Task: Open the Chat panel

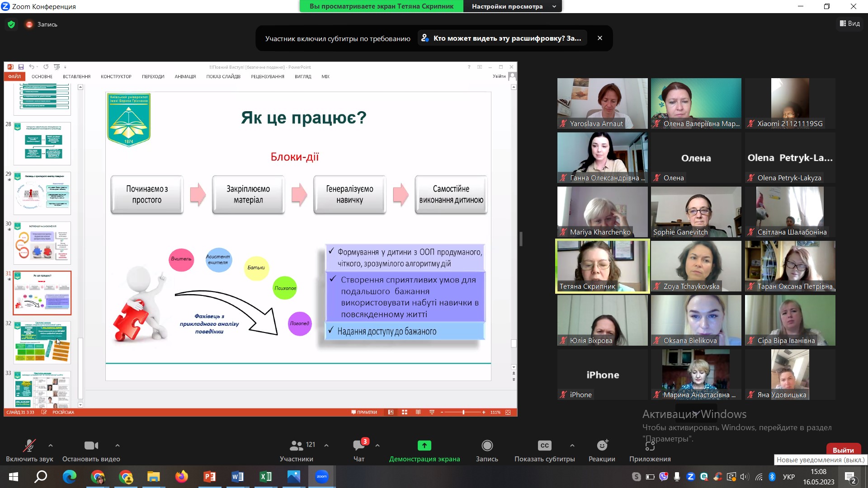Action: pos(359,446)
